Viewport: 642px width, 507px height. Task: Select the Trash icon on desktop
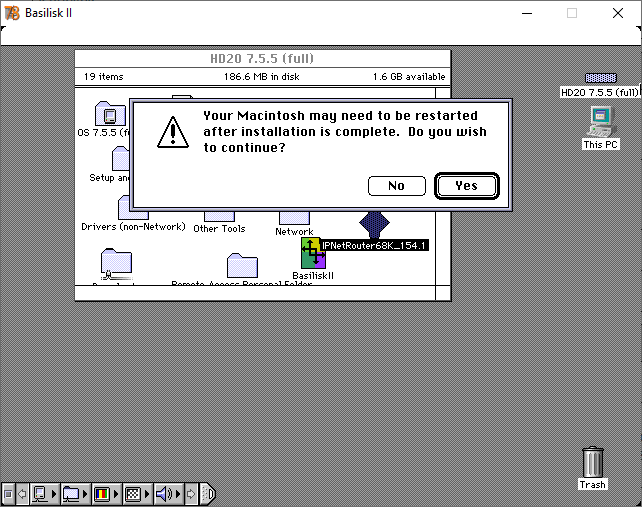pos(592,462)
